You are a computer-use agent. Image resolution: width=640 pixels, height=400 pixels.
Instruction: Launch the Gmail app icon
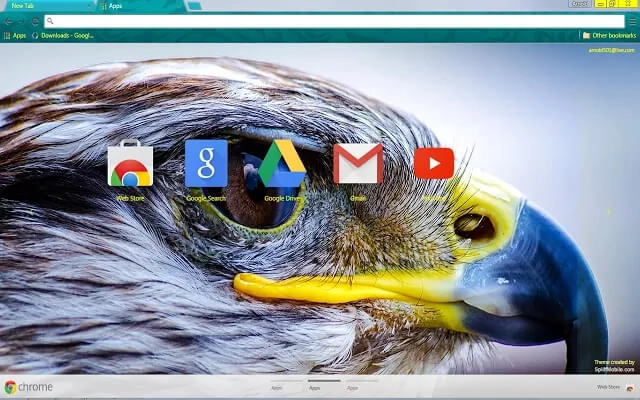pos(358,163)
